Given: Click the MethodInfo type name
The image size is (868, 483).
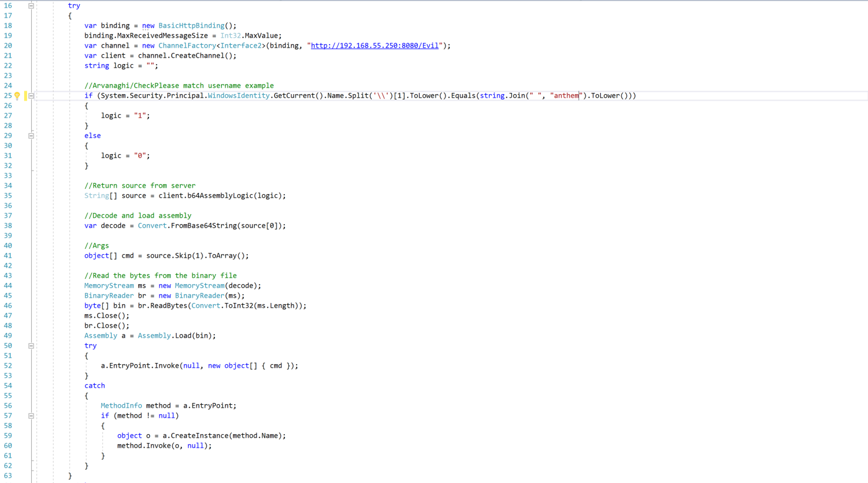Looking at the screenshot, I should pos(121,406).
